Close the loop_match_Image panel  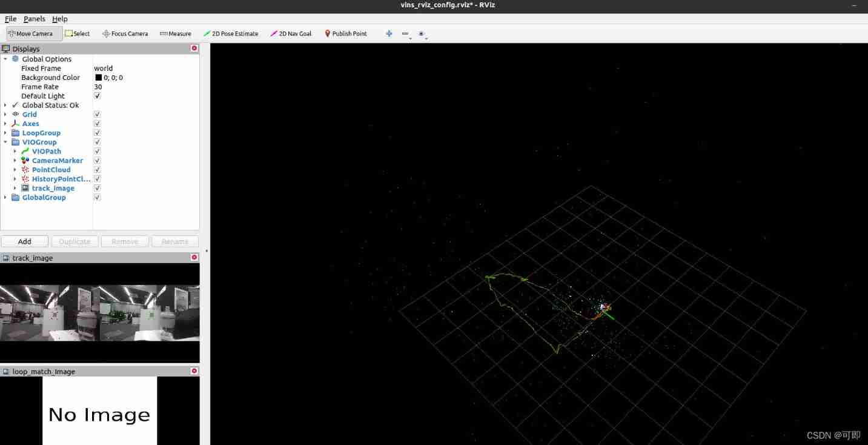pyautogui.click(x=193, y=370)
